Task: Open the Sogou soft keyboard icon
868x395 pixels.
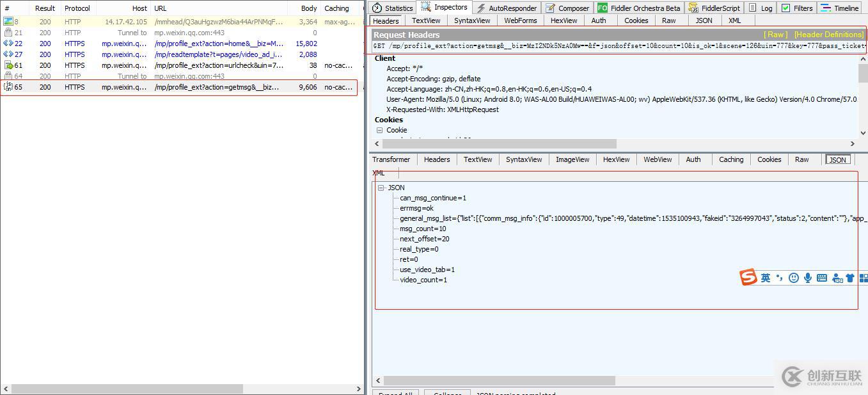Action: coord(822,278)
